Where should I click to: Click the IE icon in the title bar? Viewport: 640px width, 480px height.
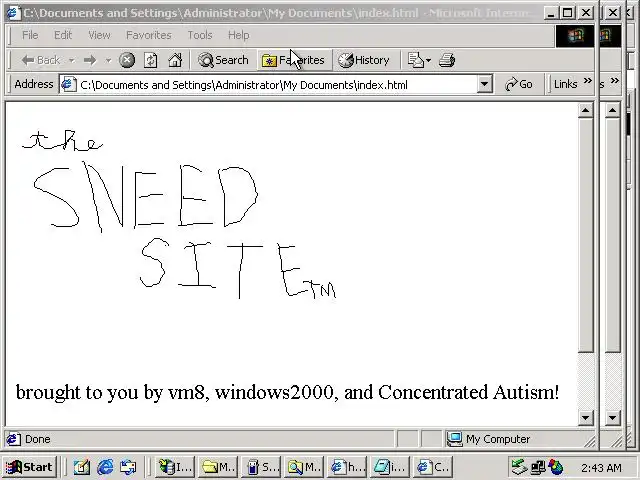(12, 13)
